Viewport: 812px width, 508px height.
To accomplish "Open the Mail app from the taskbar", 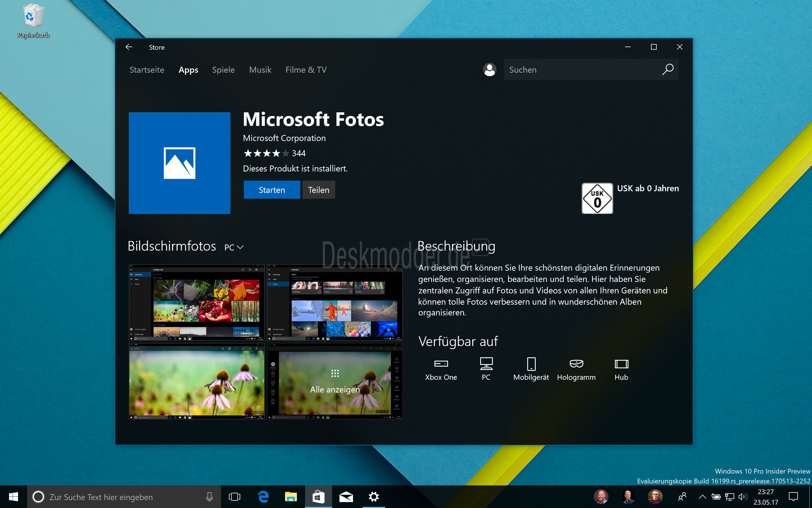I will pos(346,497).
